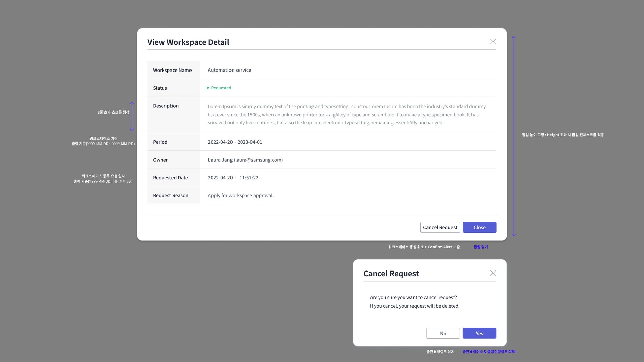This screenshot has height=362, width=644.
Task: Click the Period row label
Action: [160, 142]
